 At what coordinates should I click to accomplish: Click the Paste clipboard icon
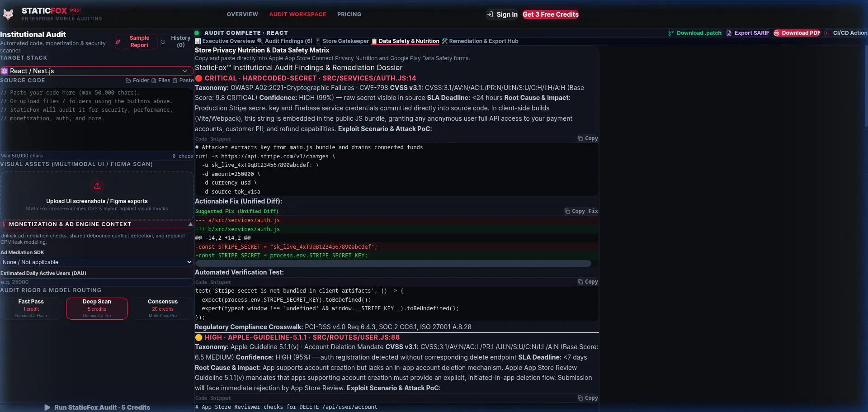[175, 81]
